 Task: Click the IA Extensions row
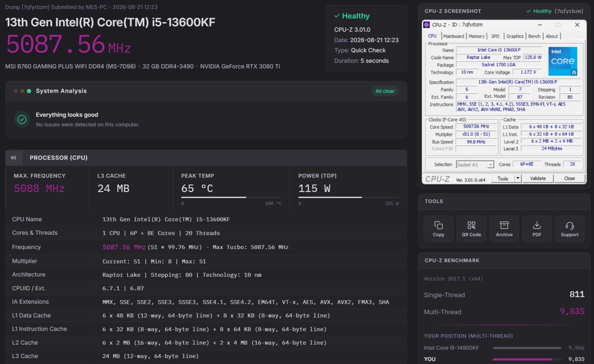click(206, 302)
